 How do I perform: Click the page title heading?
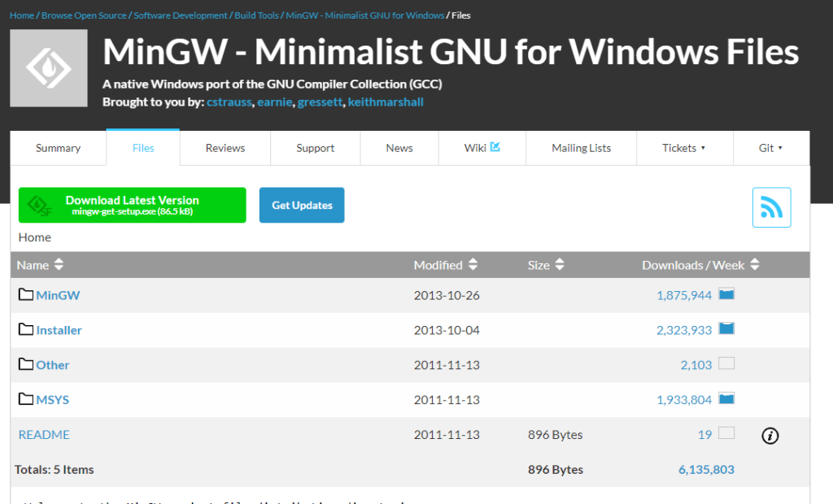click(x=451, y=51)
